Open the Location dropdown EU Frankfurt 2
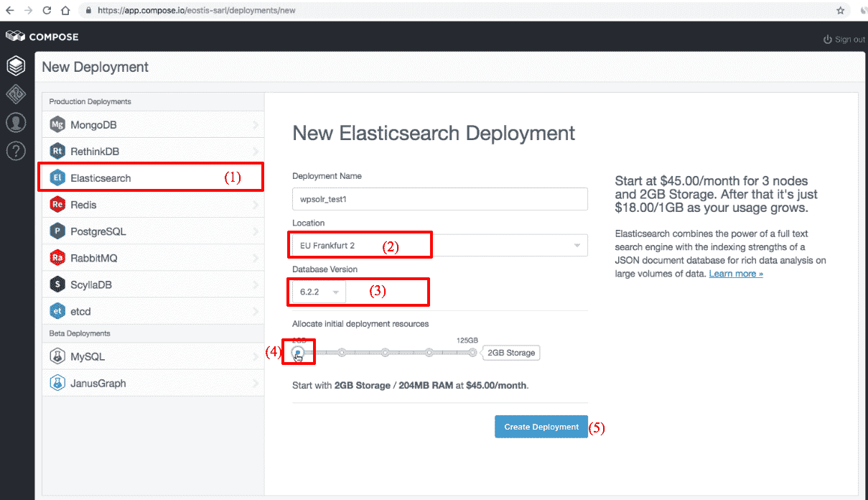Screen dimensions: 868x500 tap(439, 245)
